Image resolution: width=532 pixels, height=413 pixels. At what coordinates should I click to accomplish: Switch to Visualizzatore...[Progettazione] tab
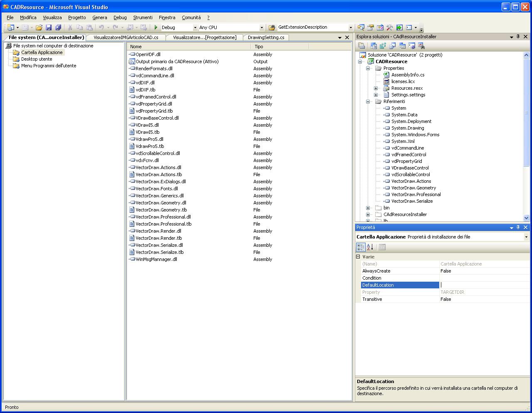point(205,37)
